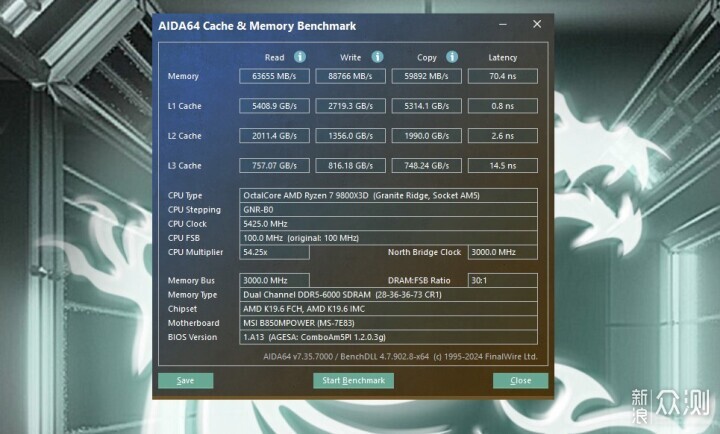Select L1 Cache write 2719.3 GB/s
Screen dimensions: 720x434
350,106
